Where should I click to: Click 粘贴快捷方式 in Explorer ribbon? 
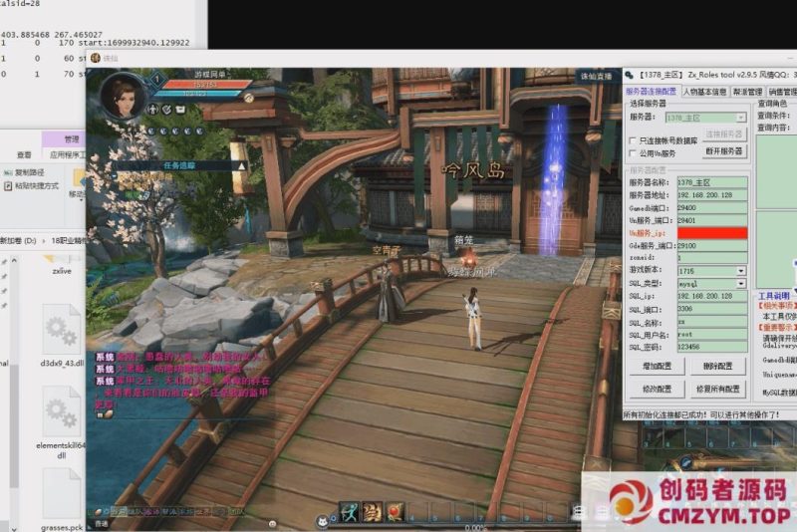(x=32, y=186)
